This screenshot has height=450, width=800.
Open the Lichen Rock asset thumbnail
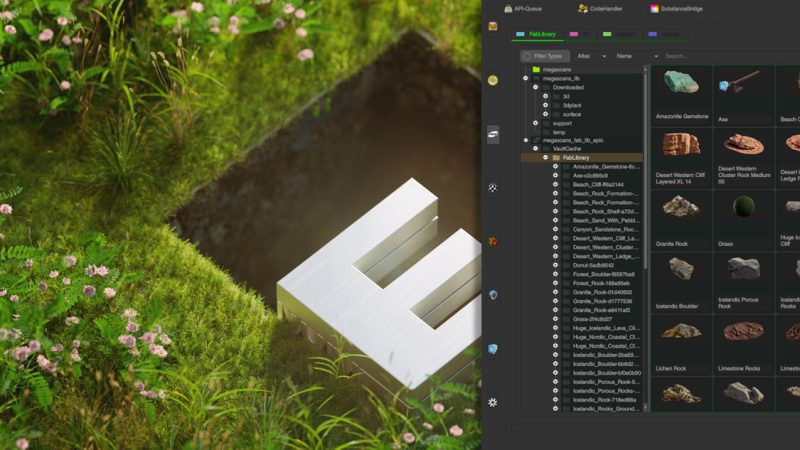pyautogui.click(x=681, y=344)
